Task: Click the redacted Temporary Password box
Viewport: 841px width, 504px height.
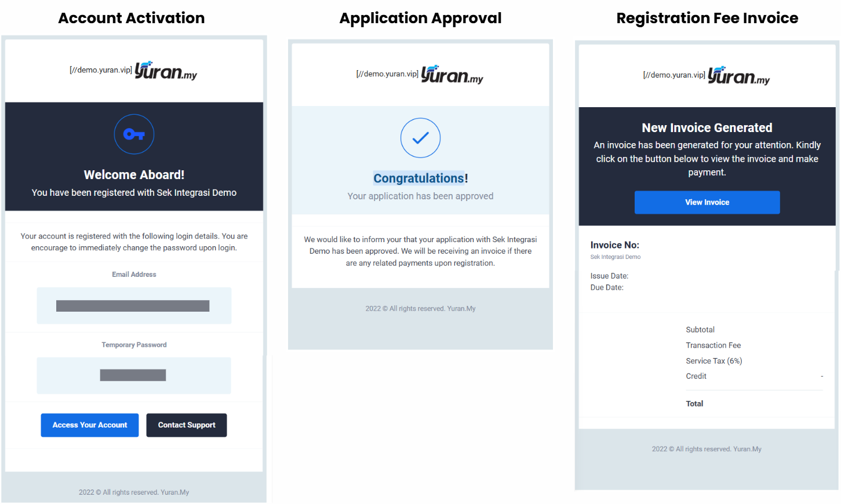Action: (133, 375)
